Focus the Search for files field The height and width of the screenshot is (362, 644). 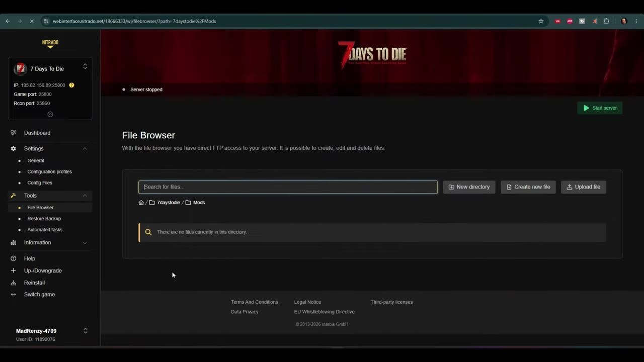(288, 187)
